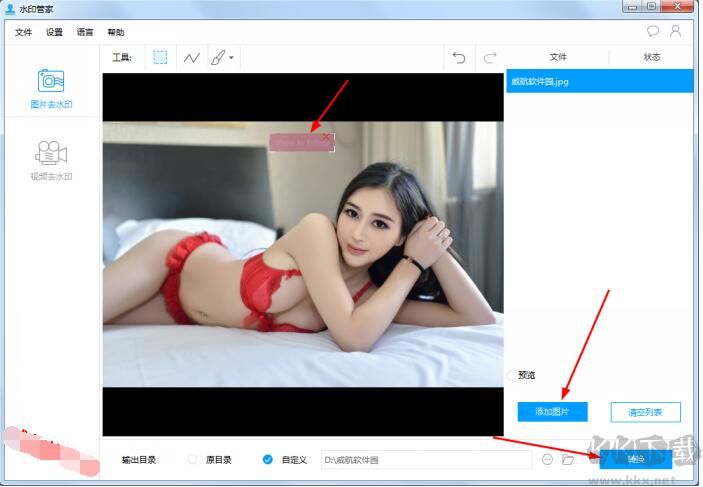
Task: Select the rectangular marquee selection tool
Action: 160,58
